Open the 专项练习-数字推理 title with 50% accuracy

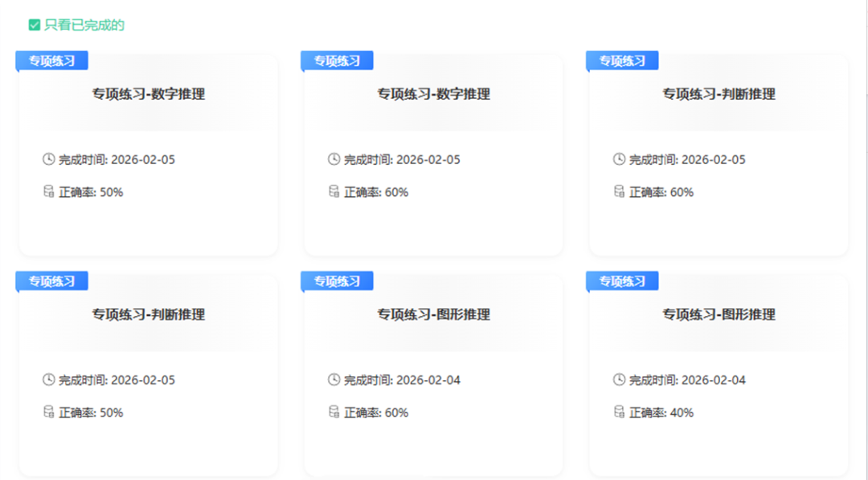pyautogui.click(x=148, y=94)
